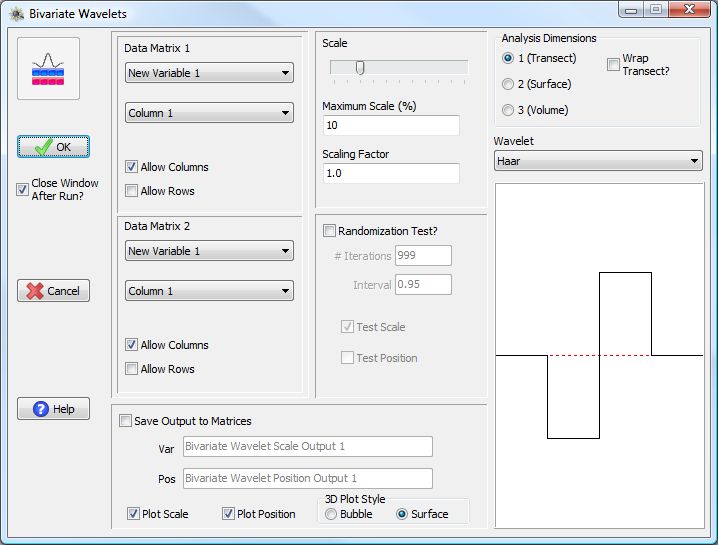Toggle Close Window After Run checkbox
The image size is (718, 545).
tap(22, 189)
